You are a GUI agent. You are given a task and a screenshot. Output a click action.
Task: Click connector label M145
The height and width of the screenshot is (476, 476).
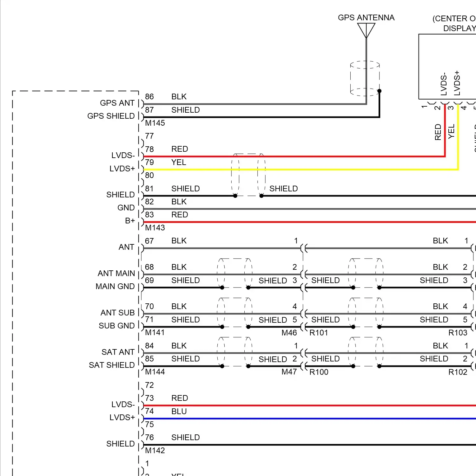pos(155,123)
